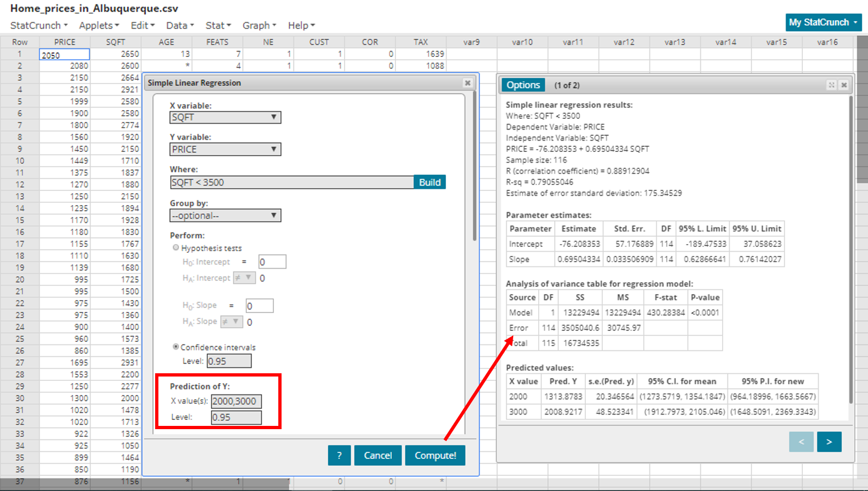Close the Simple Linear Regression dialog
Viewport: 868px width, 491px height.
point(467,83)
